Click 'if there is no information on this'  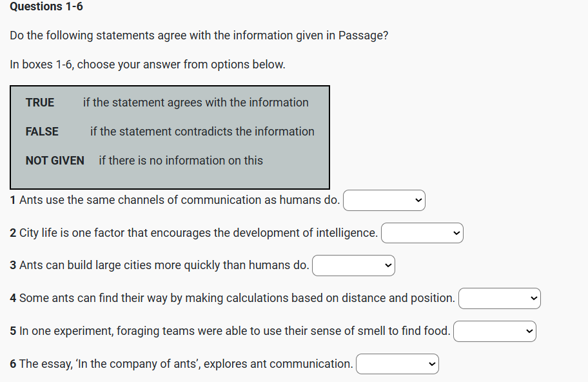point(181,161)
